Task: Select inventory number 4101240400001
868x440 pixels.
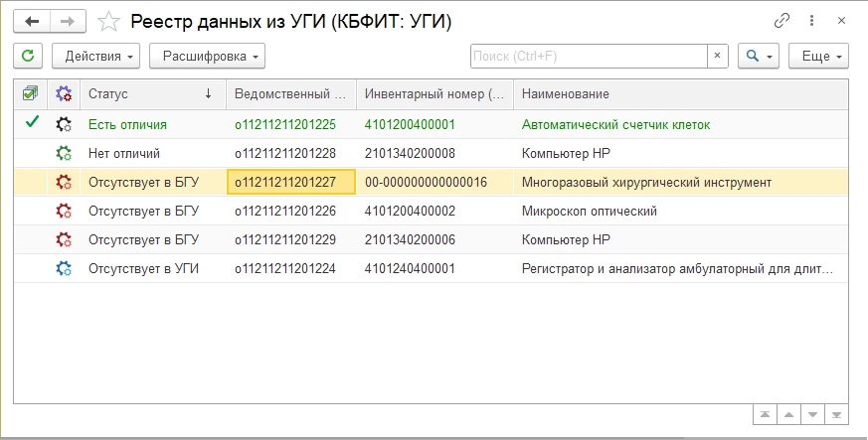Action: click(435, 268)
